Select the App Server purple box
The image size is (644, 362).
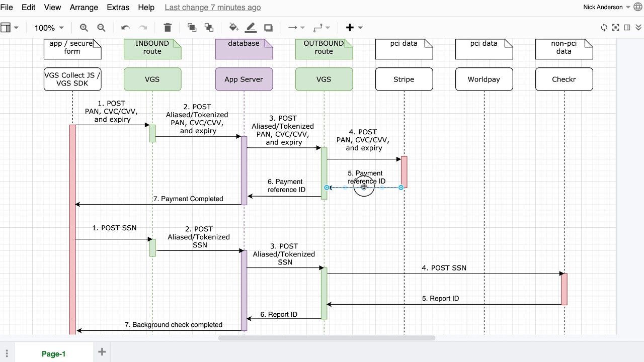pyautogui.click(x=244, y=79)
